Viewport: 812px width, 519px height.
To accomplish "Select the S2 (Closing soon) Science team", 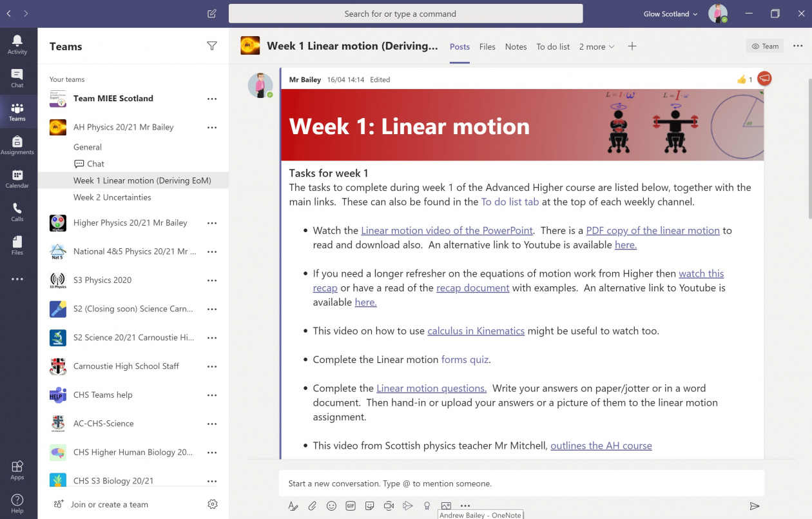I will [x=133, y=309].
